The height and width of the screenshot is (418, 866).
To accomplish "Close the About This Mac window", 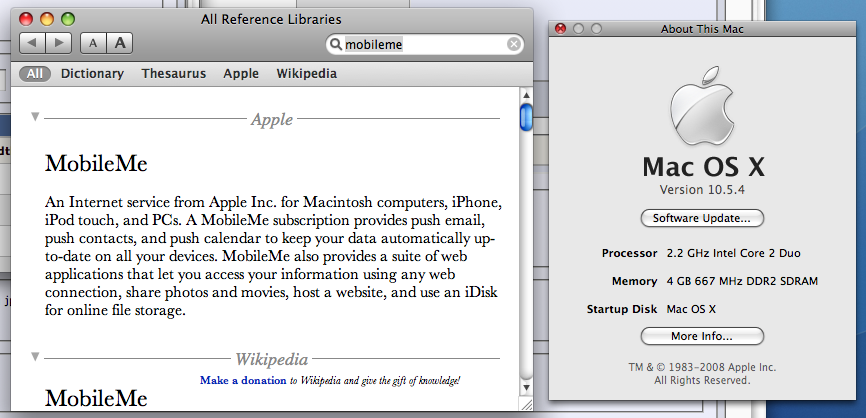I will (561, 29).
